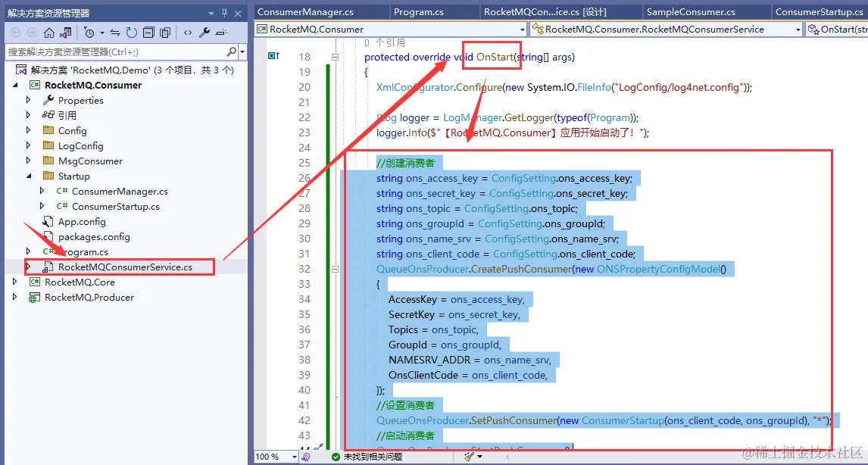Select ConsumerManager.cs in the tree
The image size is (868, 465).
point(120,191)
